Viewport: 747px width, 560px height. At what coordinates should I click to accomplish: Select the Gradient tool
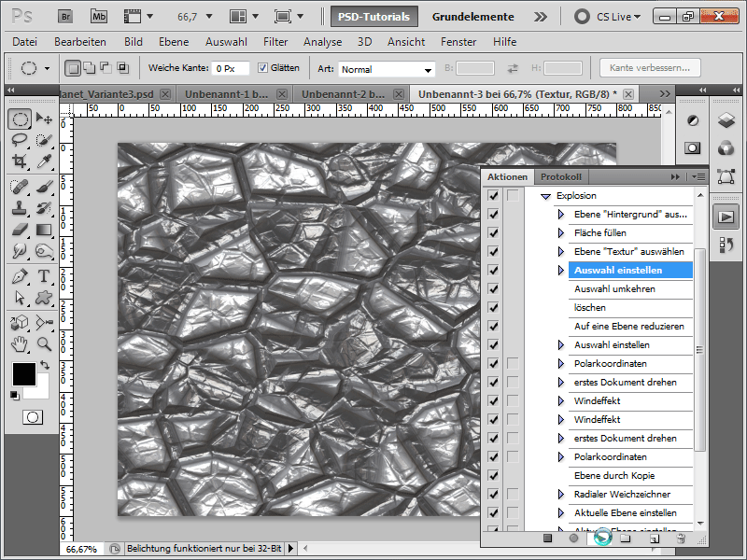click(44, 230)
